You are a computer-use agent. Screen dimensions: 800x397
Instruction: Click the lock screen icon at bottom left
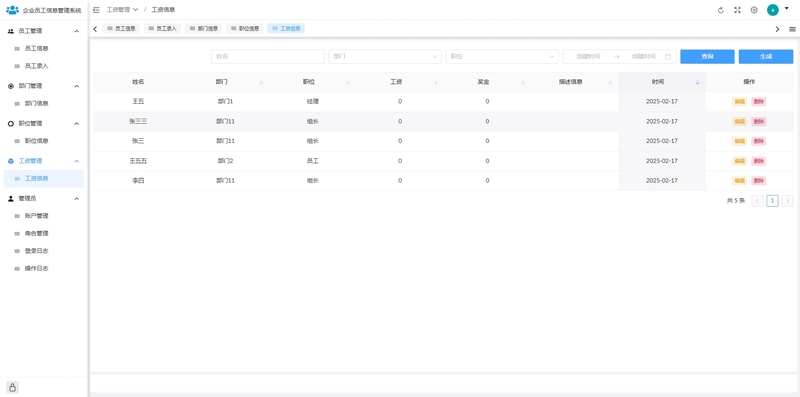click(x=12, y=388)
